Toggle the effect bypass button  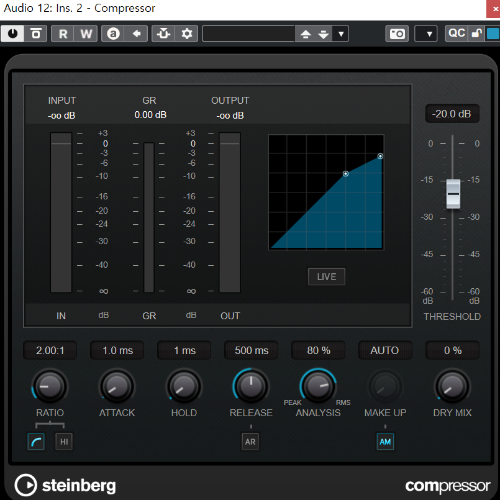(36, 34)
